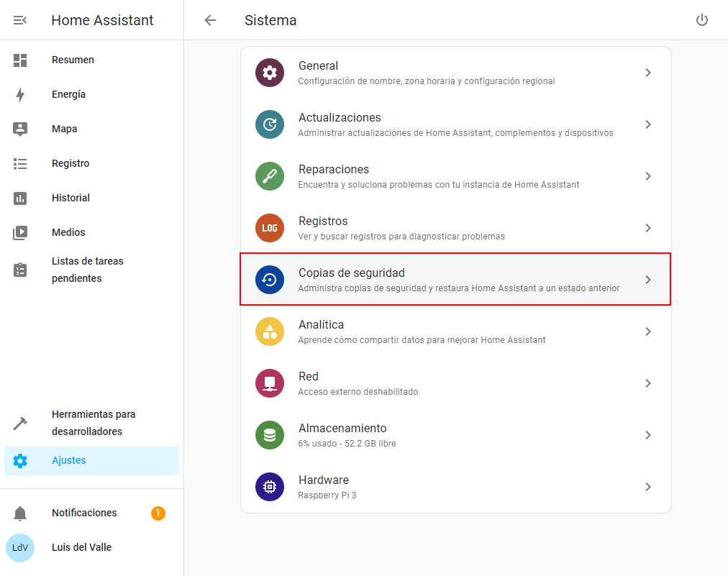This screenshot has height=576, width=728.
Task: Expand Copias de seguridad chevron arrow
Action: pos(648,280)
